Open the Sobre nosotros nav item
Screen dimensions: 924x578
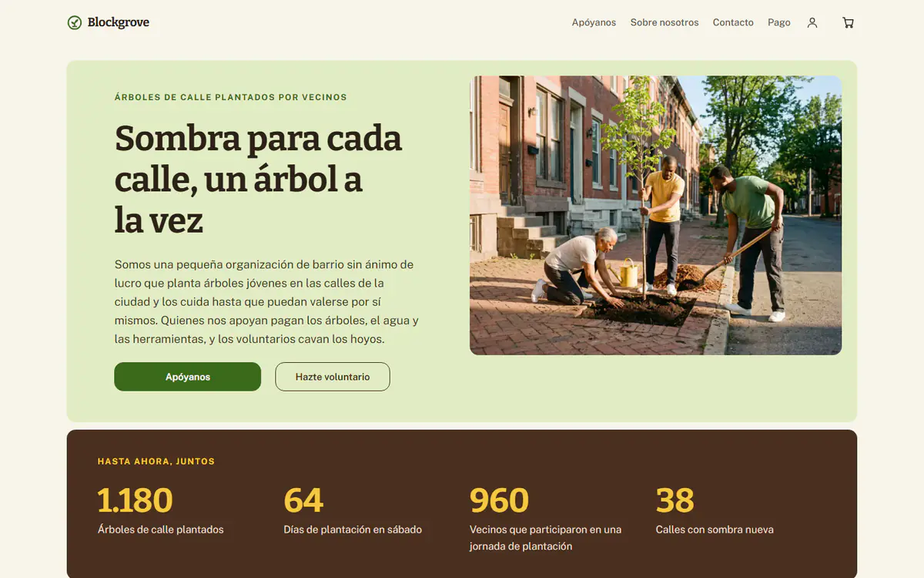coord(665,22)
